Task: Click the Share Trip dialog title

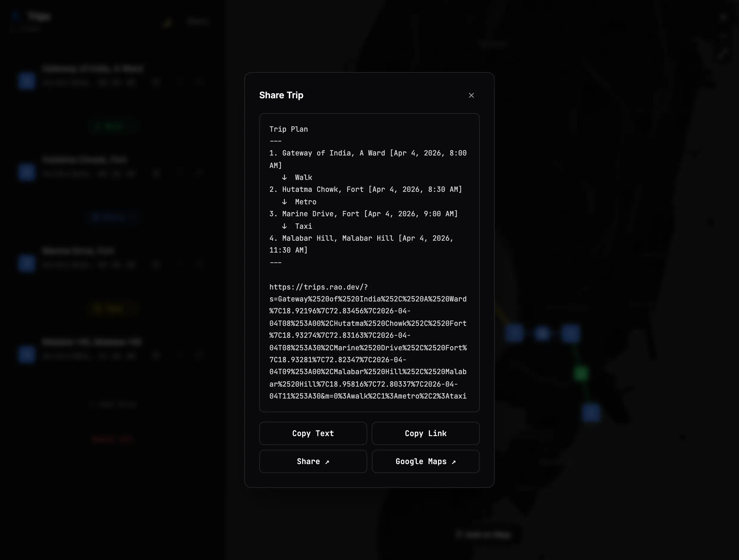Action: click(281, 95)
